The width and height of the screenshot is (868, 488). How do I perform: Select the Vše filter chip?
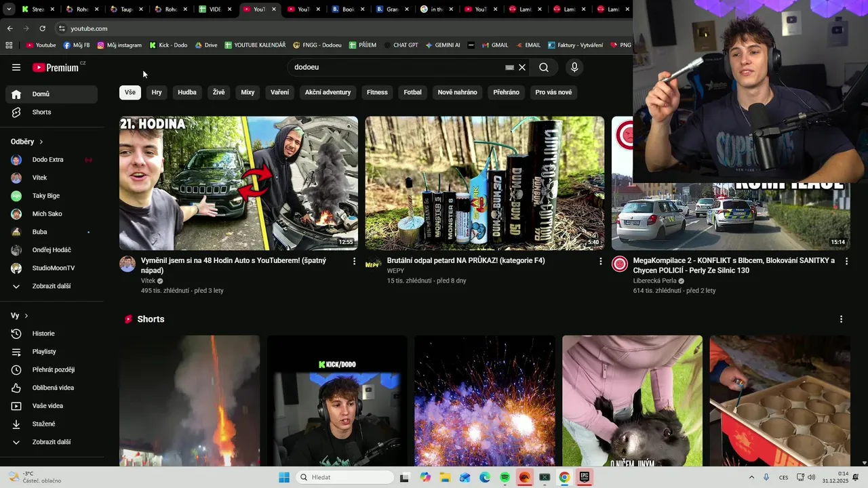coord(130,92)
